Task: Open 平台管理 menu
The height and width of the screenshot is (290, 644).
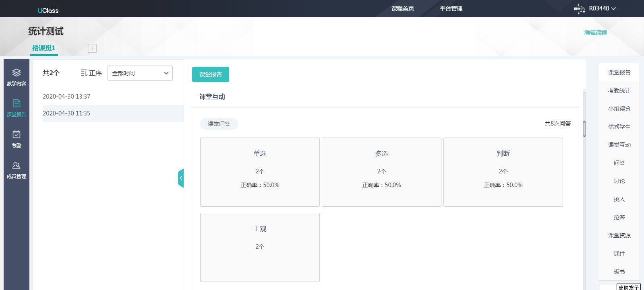Action: (451, 8)
